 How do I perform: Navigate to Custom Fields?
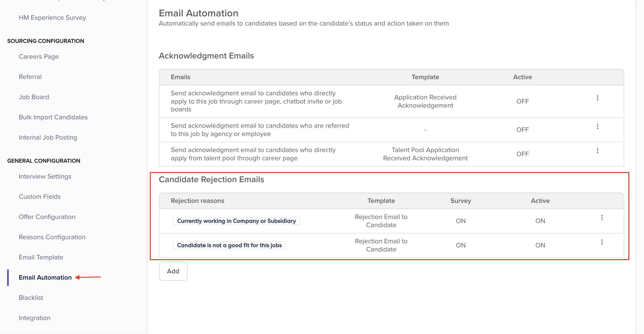(x=39, y=196)
